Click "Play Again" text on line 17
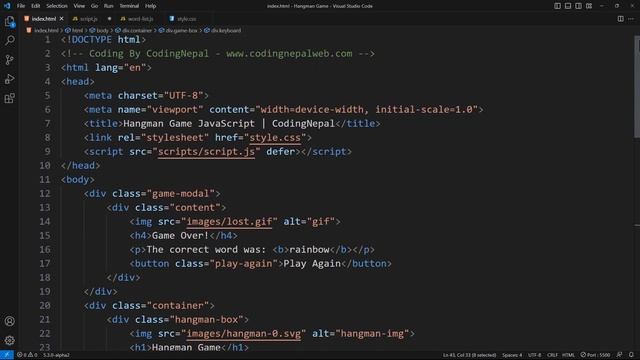 click(x=312, y=263)
